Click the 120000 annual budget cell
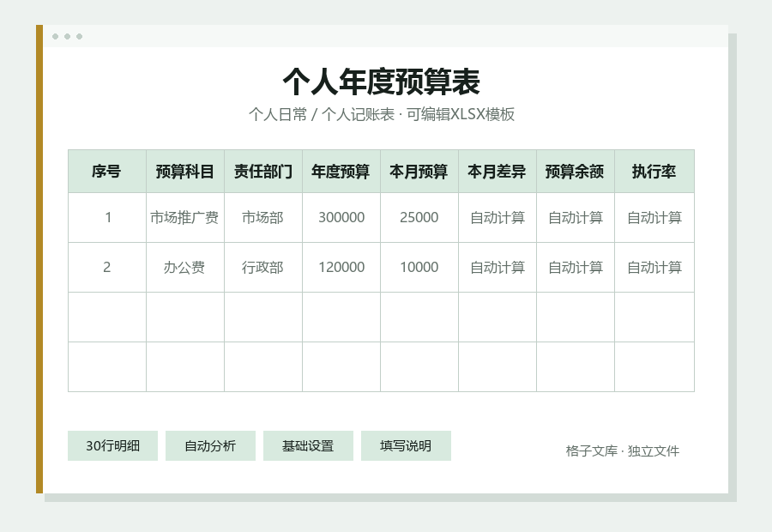The height and width of the screenshot is (532, 772). (341, 268)
